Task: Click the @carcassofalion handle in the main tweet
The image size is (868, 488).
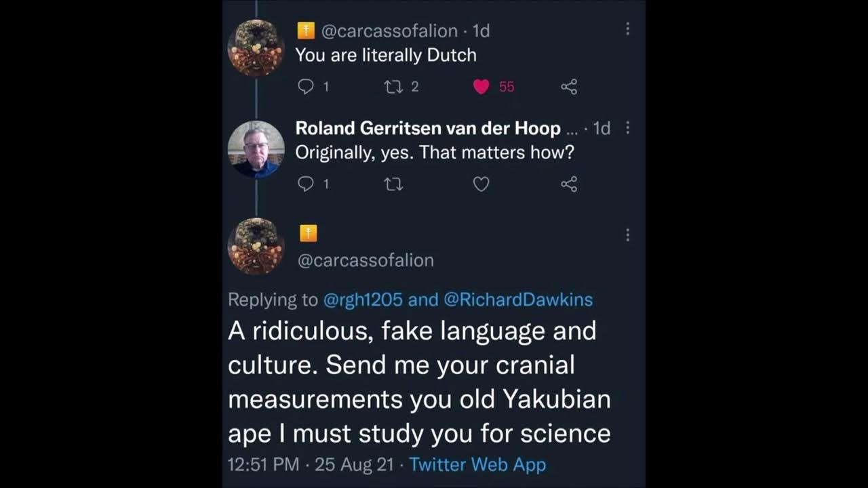Action: (x=366, y=260)
